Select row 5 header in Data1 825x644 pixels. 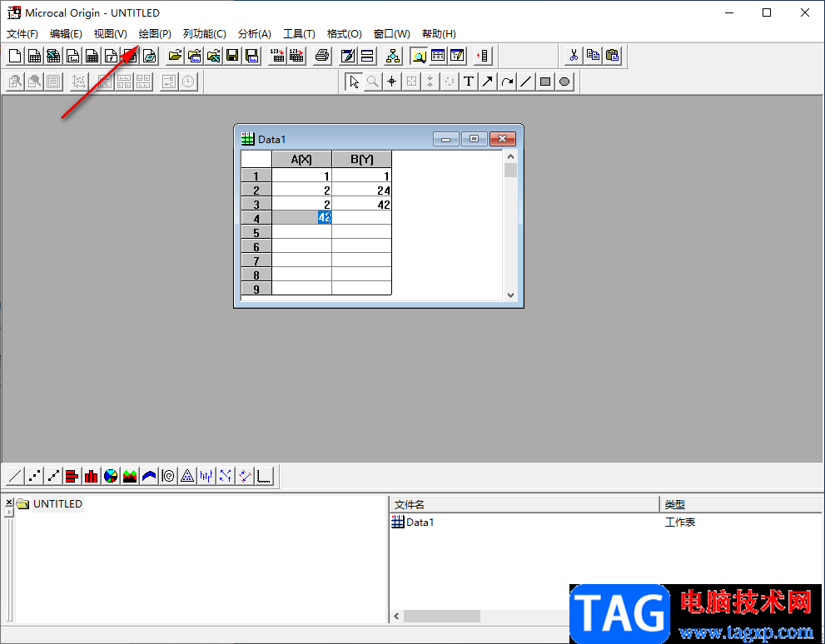256,232
